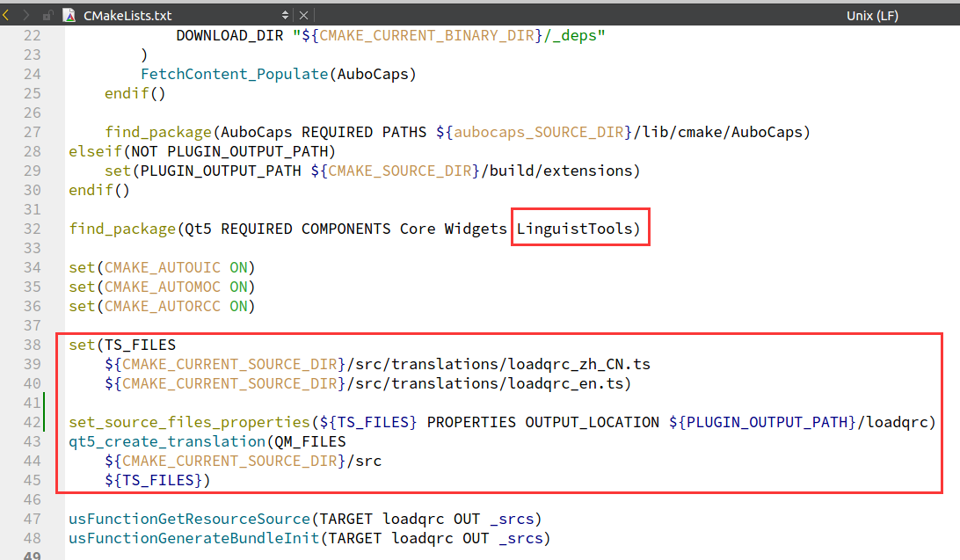The width and height of the screenshot is (960, 560).
Task: Click the LinguistTools component name
Action: 574,229
